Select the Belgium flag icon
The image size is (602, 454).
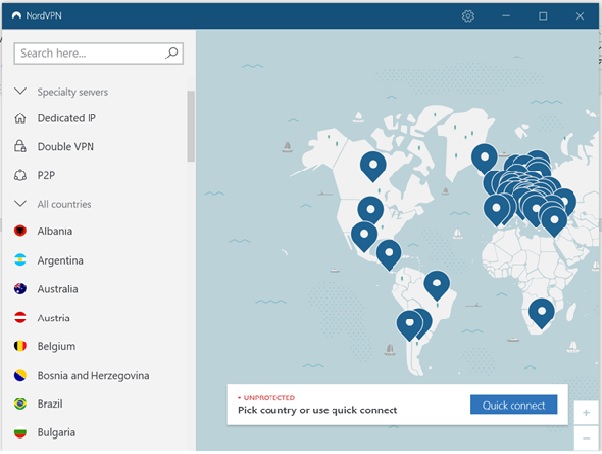(x=20, y=346)
